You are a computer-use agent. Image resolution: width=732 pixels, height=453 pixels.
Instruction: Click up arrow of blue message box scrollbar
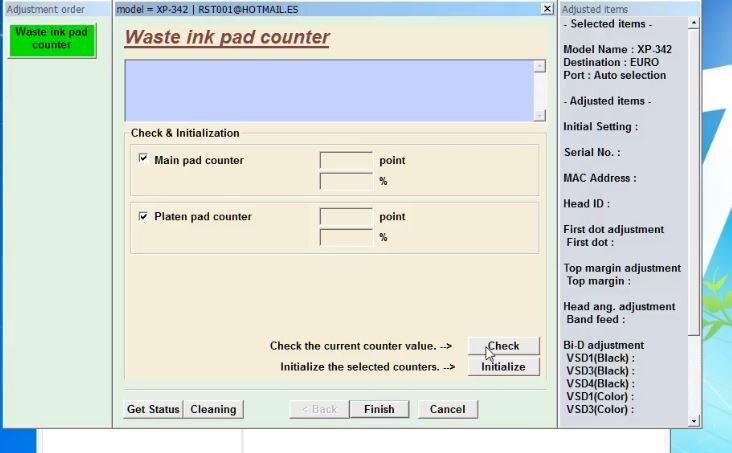[539, 66]
